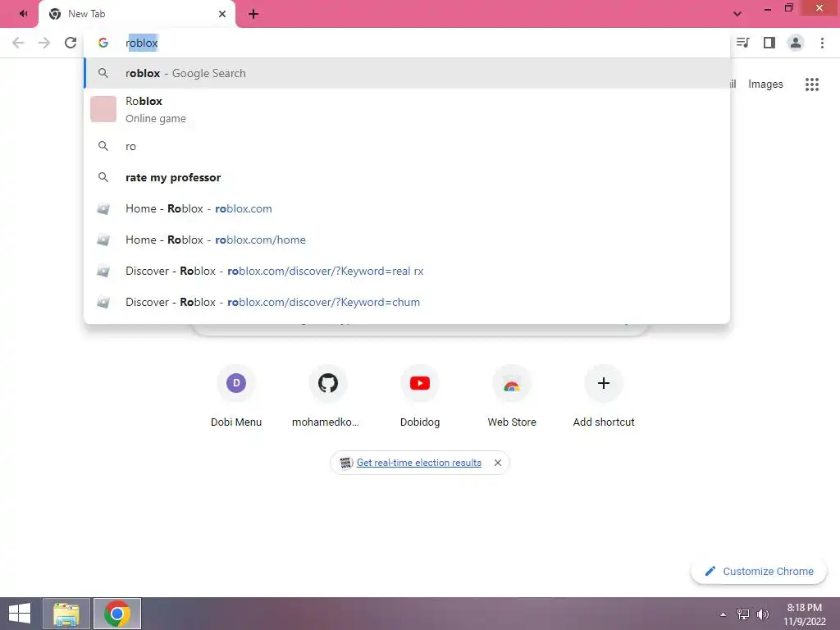Open the taskbar clock and date

click(x=804, y=614)
